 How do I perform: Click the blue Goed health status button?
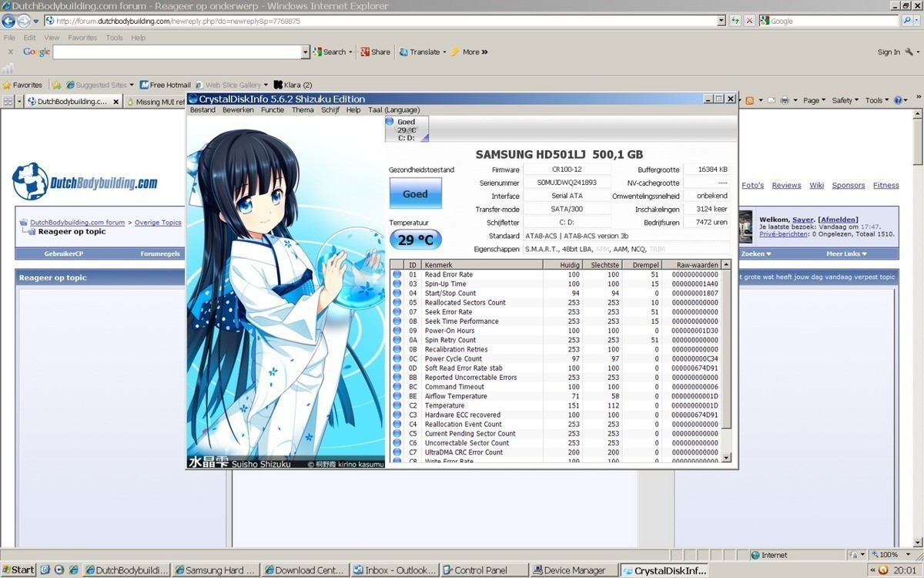[x=415, y=193]
